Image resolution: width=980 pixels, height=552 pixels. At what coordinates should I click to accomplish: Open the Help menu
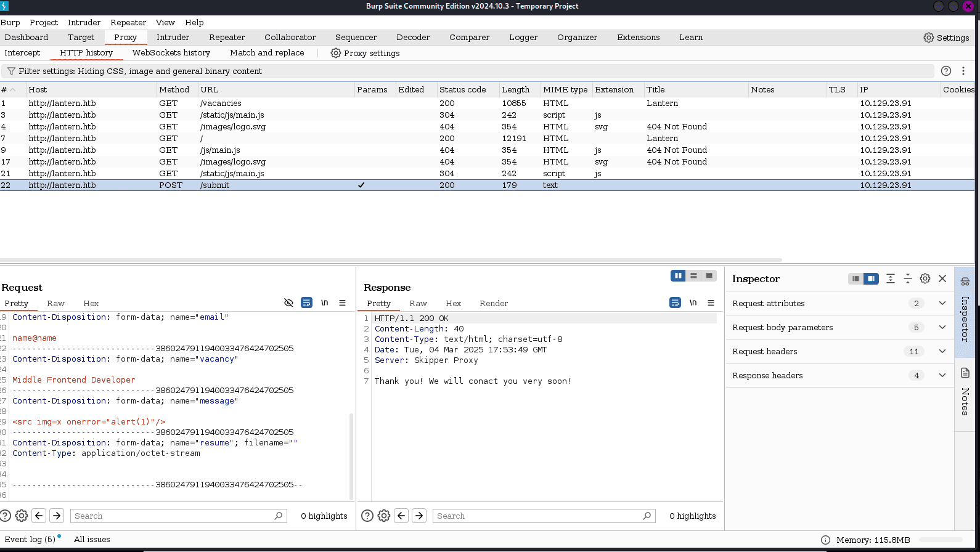194,22
